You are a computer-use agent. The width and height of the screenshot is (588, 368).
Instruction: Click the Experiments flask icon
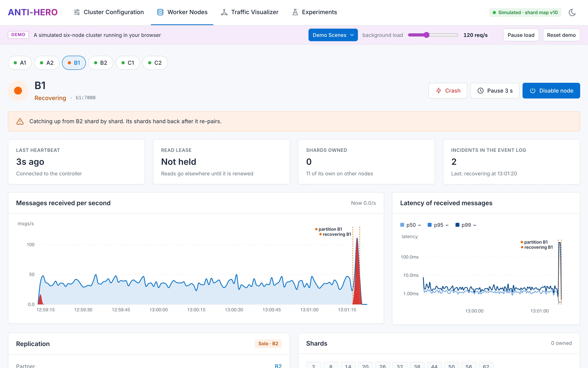click(x=295, y=12)
